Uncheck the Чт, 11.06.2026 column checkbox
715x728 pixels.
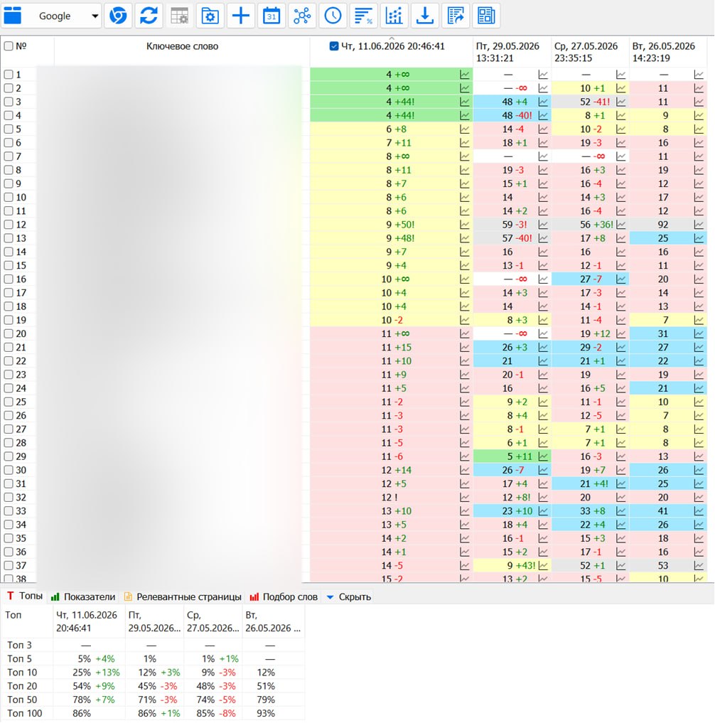(334, 46)
